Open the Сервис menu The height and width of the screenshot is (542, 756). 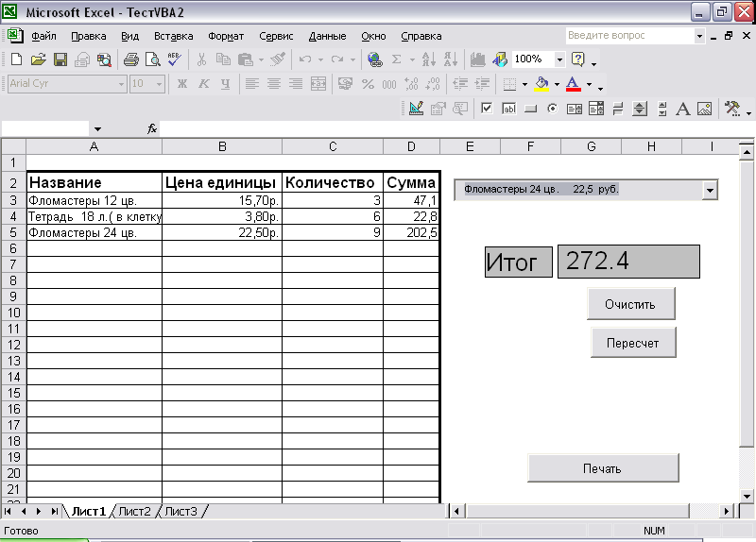pyautogui.click(x=276, y=36)
